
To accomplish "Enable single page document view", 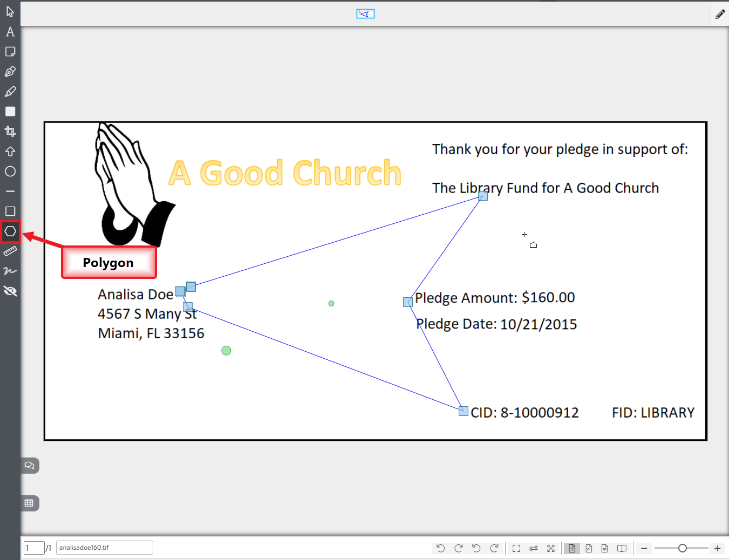I will 571,549.
